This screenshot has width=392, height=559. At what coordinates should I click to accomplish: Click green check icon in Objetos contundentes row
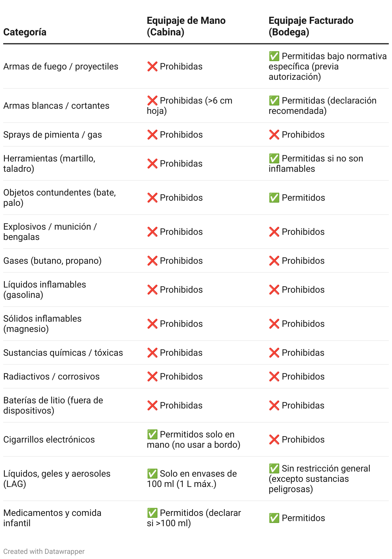[274, 198]
